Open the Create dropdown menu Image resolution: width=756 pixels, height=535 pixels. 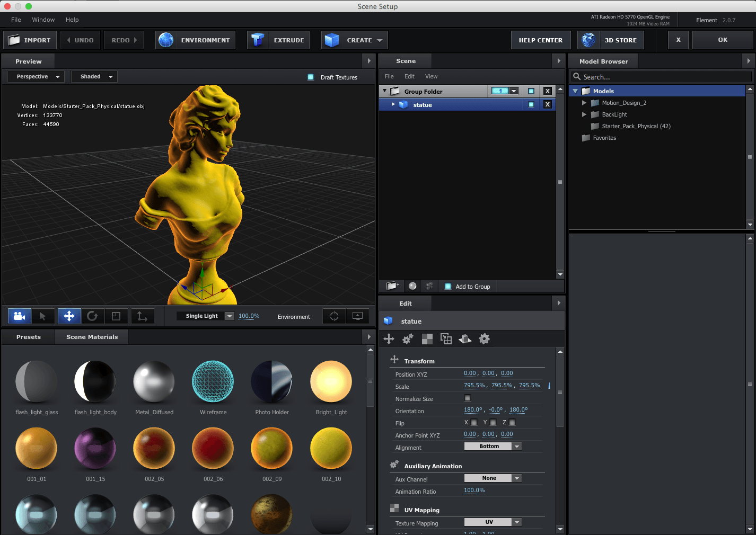click(355, 40)
